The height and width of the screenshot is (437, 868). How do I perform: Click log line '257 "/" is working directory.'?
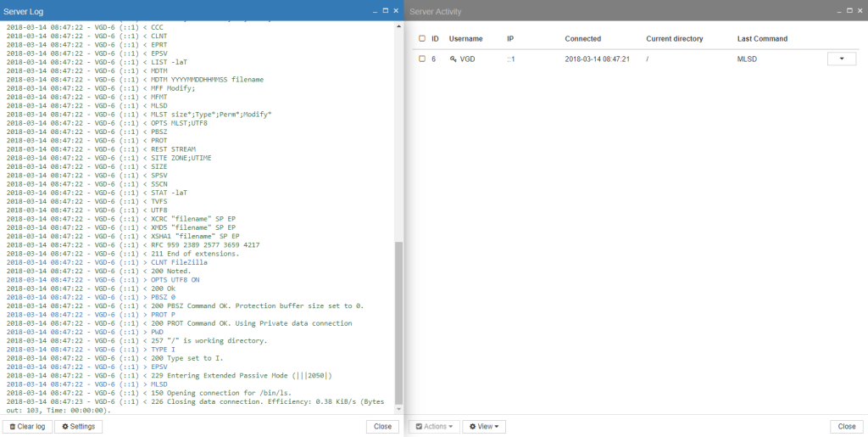coord(136,340)
